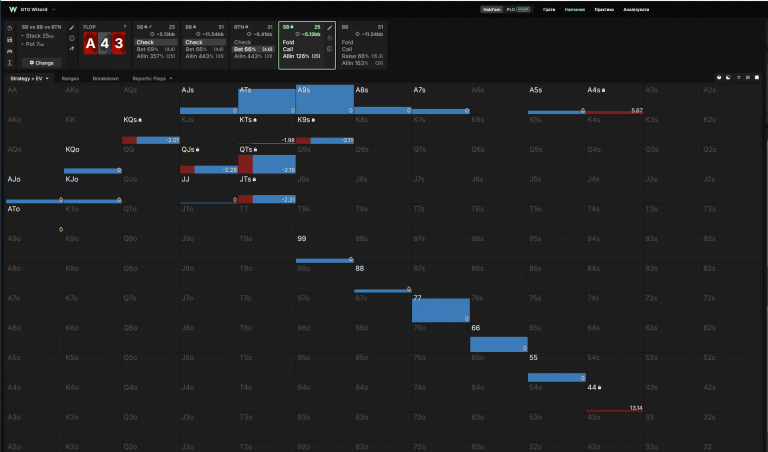768x452 pixels.
Task: Select the QTs hand cell
Action: (267, 159)
